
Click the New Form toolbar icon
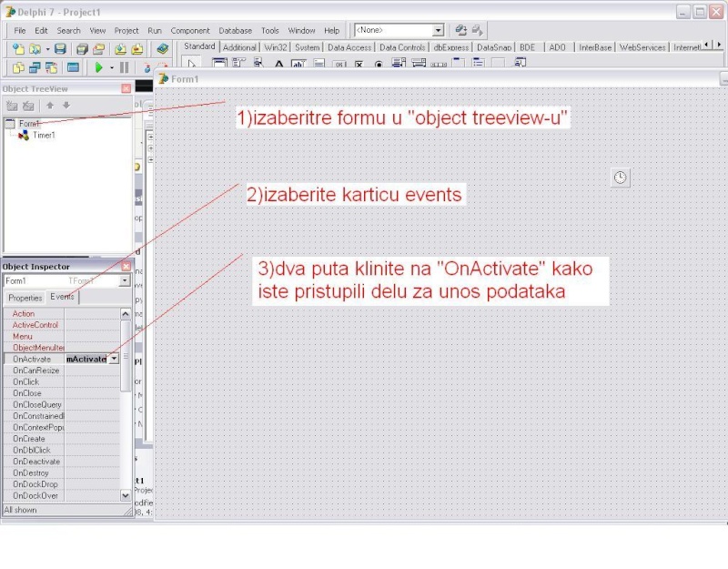pos(73,67)
